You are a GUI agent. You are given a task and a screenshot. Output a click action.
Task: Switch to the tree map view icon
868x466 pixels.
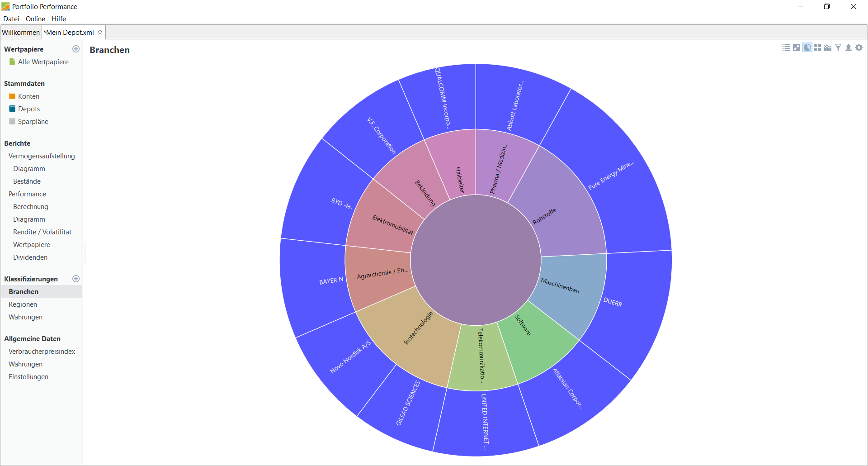click(x=817, y=48)
